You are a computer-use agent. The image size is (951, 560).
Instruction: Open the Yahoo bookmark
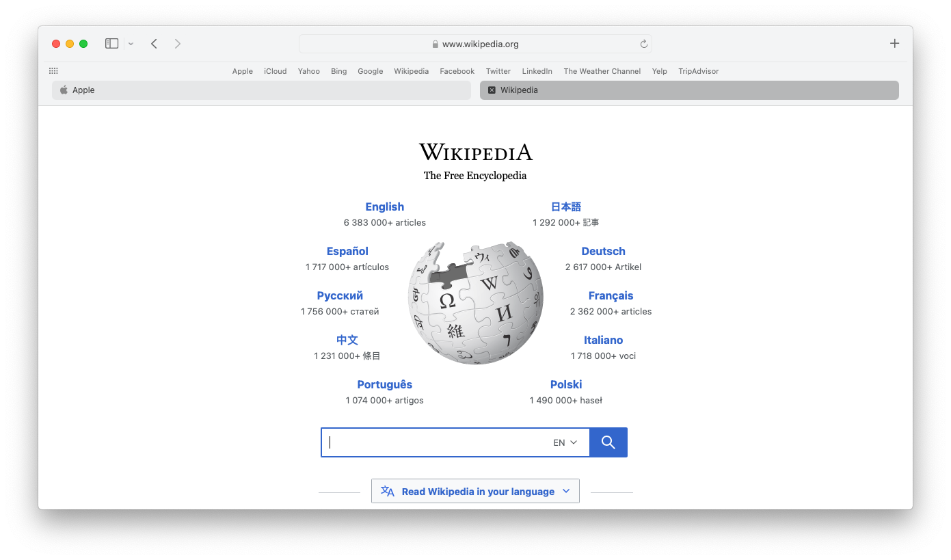click(x=309, y=71)
